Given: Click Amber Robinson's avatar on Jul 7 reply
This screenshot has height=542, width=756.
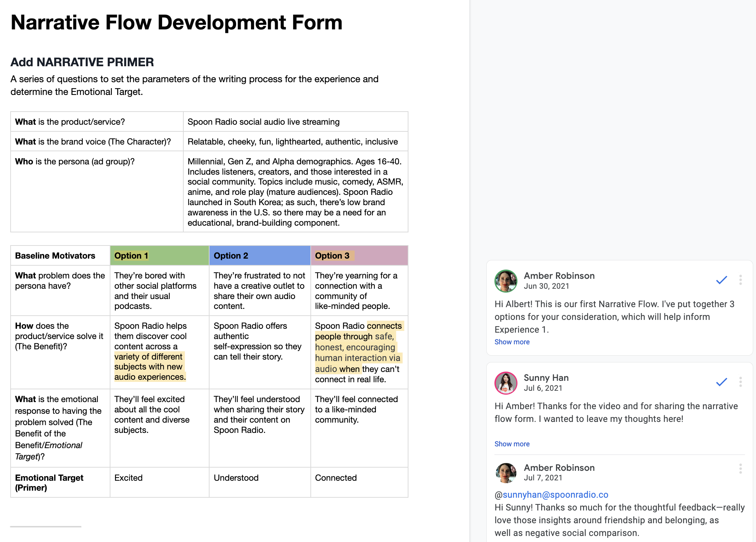Looking at the screenshot, I should (x=506, y=473).
